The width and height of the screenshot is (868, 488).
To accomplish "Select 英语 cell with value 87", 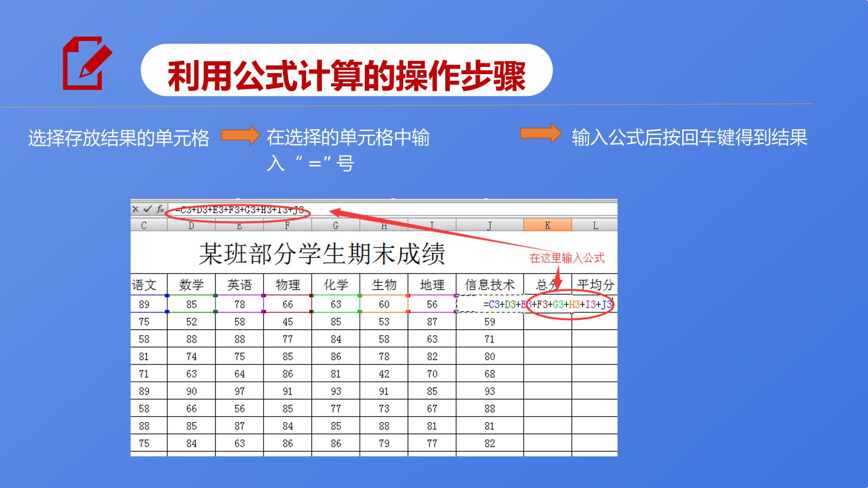I will point(240,426).
